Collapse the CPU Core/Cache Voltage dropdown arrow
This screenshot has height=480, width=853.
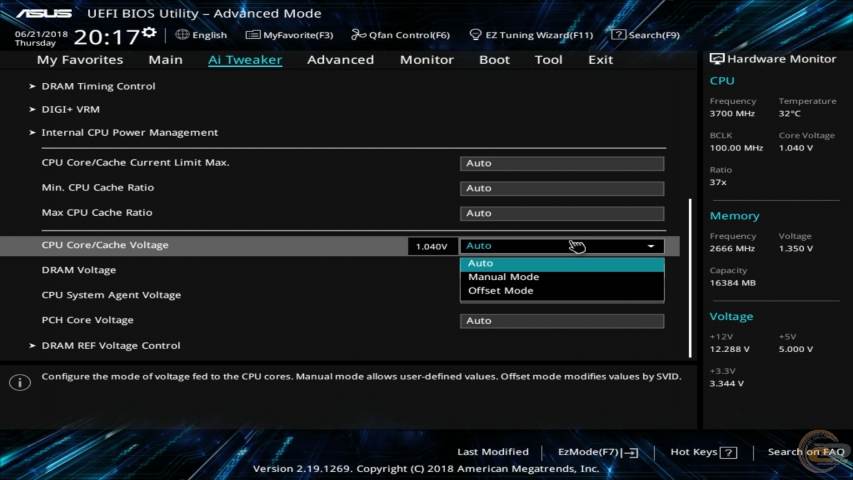point(651,246)
